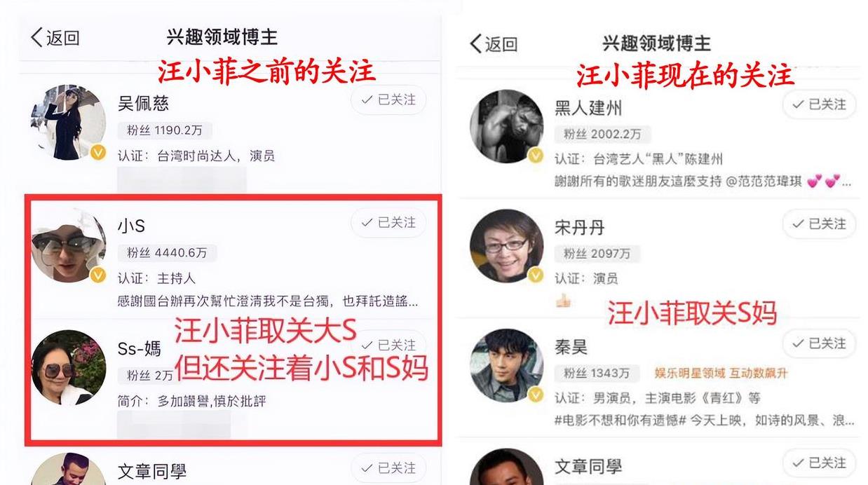This screenshot has width=868, height=485.
Task: Open 黑人建州's black-and-white avatar
Action: (x=506, y=126)
